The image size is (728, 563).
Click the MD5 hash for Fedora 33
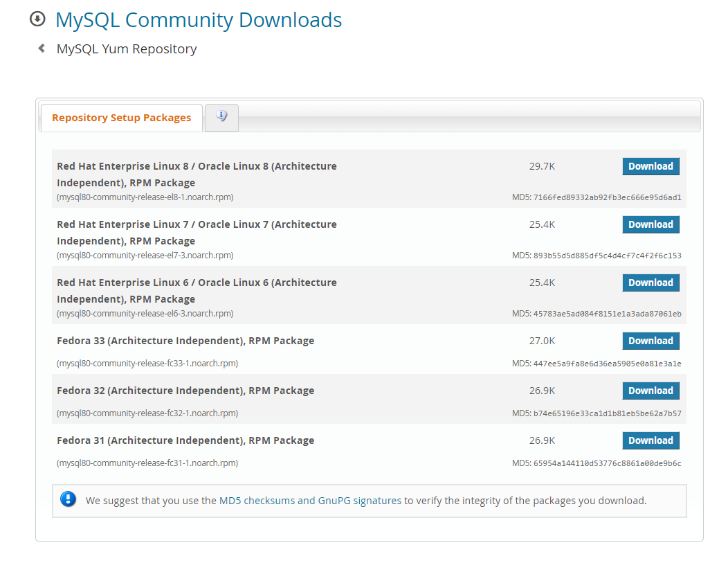coord(607,364)
